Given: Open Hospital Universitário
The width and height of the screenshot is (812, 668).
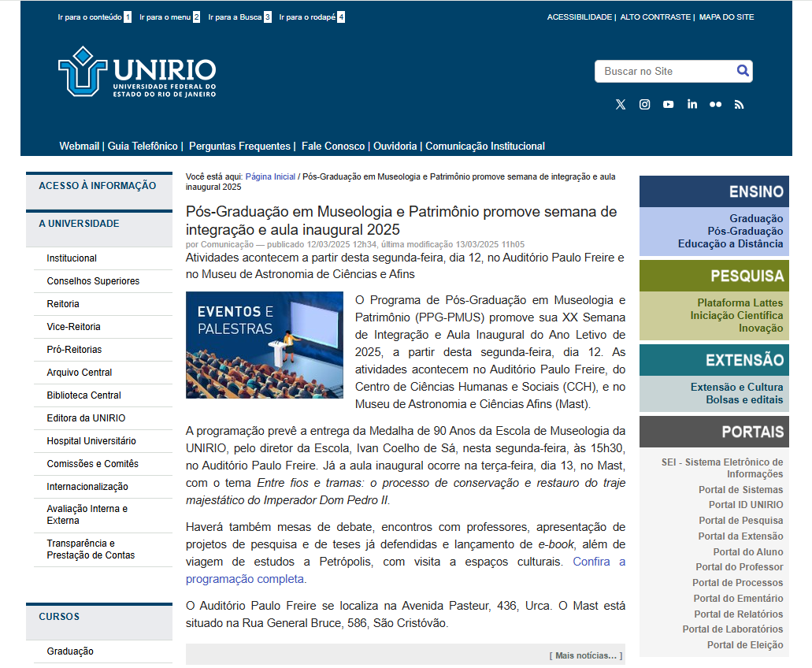Looking at the screenshot, I should (91, 440).
